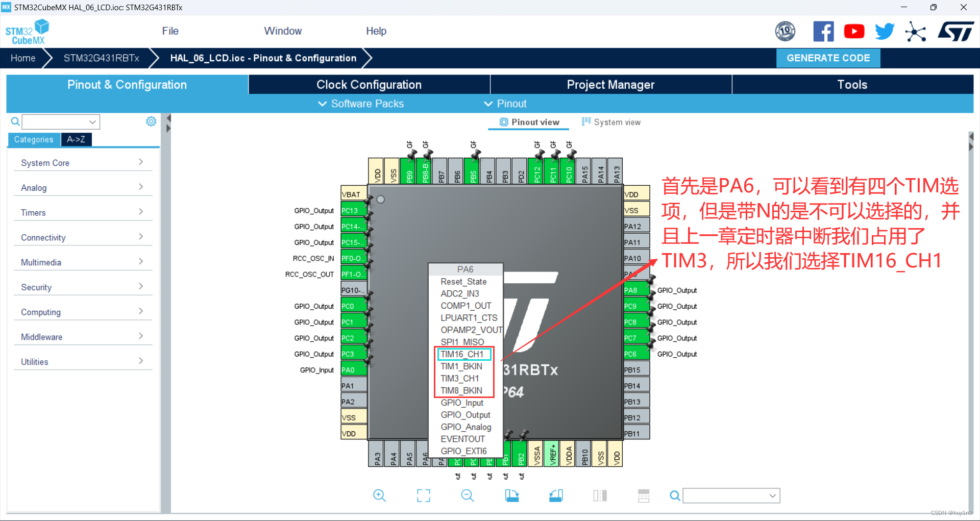Click the PA0 pin on the chip
This screenshot has height=521, width=980.
click(x=354, y=370)
